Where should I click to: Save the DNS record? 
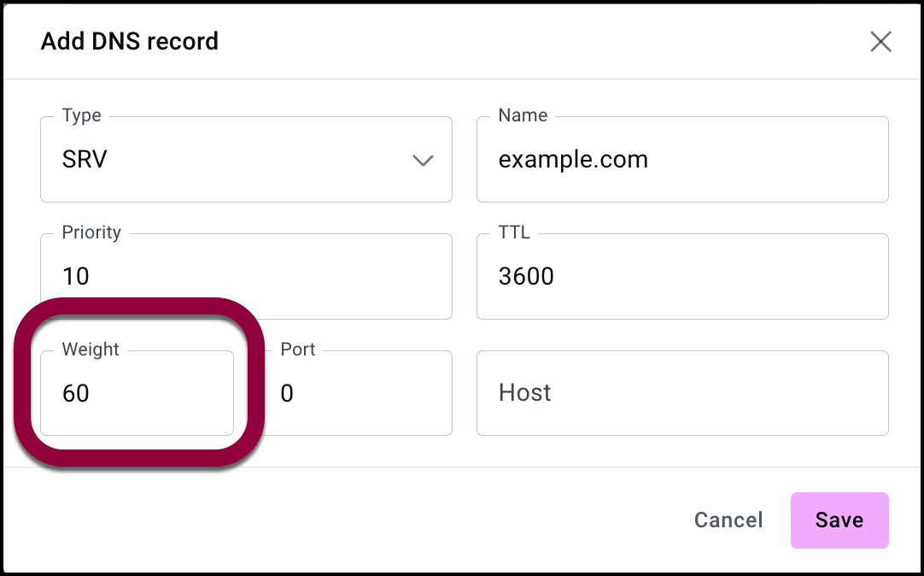pos(839,520)
